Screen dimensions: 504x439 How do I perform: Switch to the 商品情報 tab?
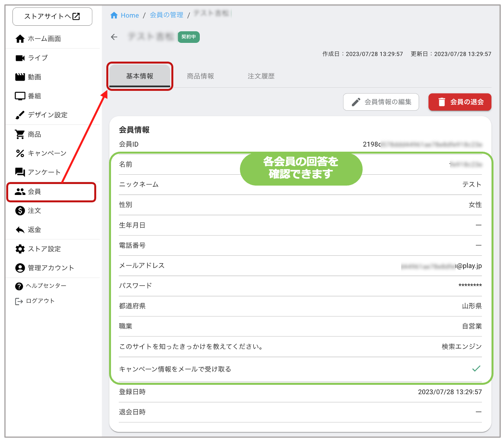(x=201, y=76)
